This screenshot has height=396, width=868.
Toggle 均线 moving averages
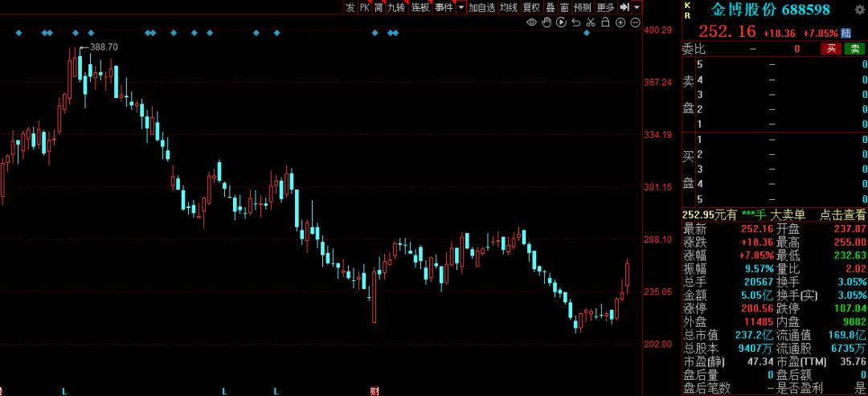click(x=508, y=7)
